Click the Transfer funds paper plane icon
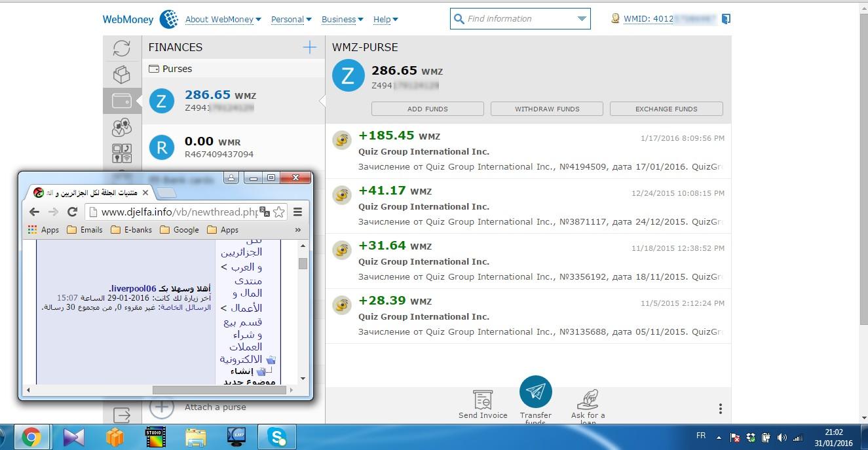 pos(536,392)
